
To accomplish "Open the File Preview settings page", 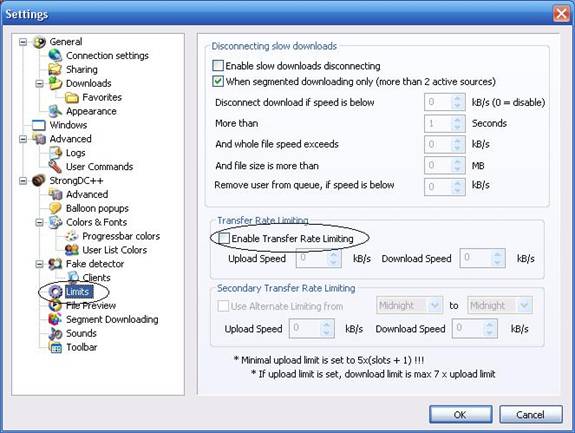I will (x=91, y=305).
